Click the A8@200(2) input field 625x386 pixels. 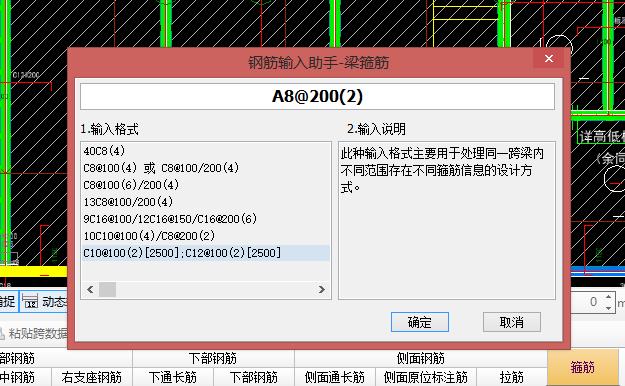pyautogui.click(x=317, y=96)
